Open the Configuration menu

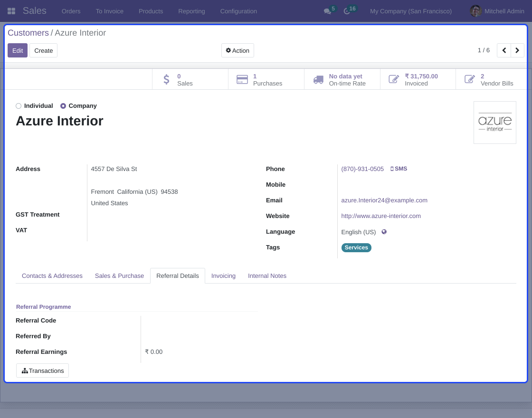tap(238, 11)
